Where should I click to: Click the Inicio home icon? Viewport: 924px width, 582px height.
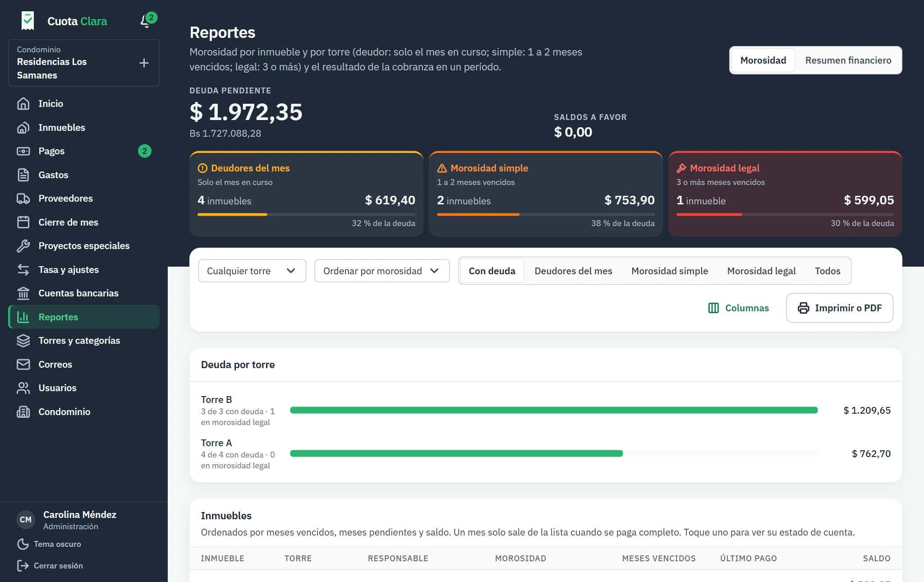click(23, 104)
